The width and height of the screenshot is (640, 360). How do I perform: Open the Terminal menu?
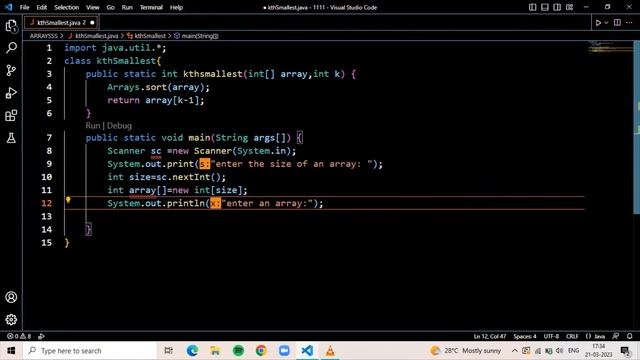pos(151,7)
